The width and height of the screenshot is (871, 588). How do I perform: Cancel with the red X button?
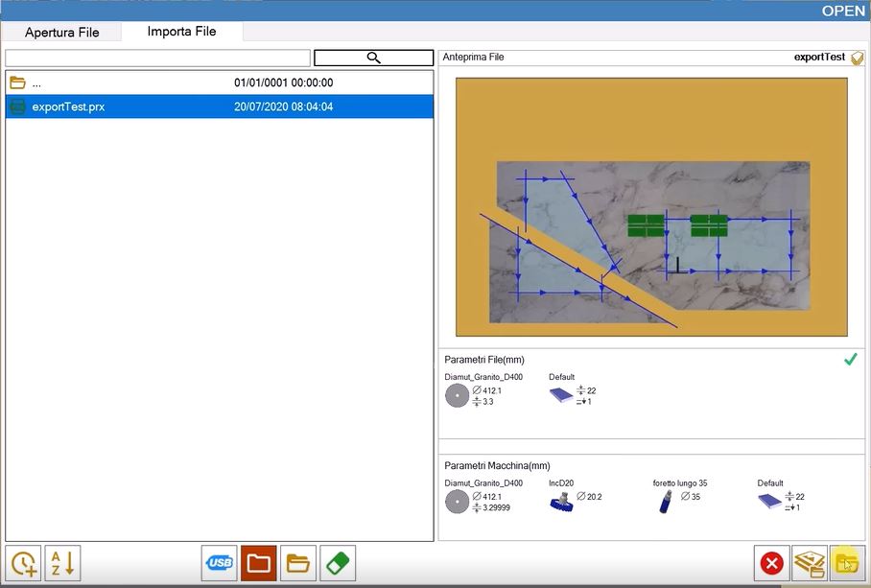[x=771, y=563]
